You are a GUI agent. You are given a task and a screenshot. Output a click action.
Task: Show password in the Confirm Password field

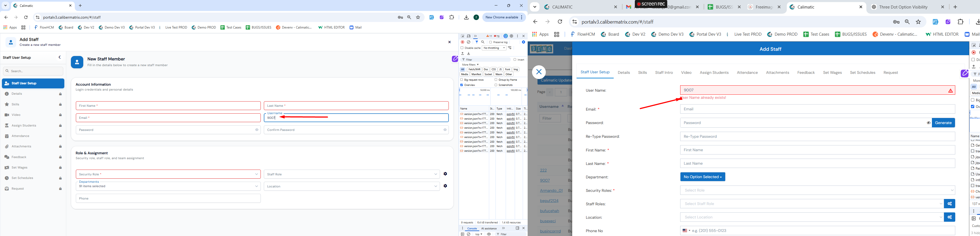click(445, 130)
